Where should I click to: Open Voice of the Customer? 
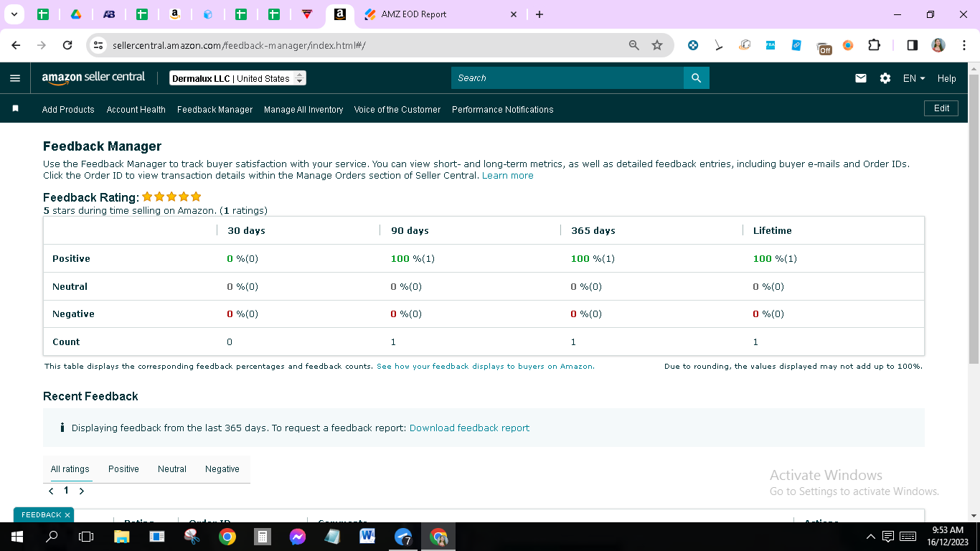point(397,110)
